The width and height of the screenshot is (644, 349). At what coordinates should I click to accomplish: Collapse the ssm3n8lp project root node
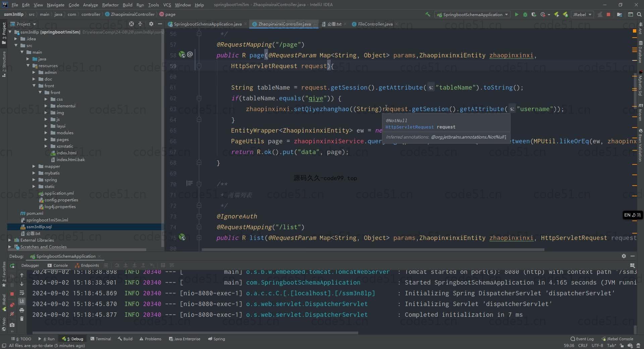(x=10, y=32)
